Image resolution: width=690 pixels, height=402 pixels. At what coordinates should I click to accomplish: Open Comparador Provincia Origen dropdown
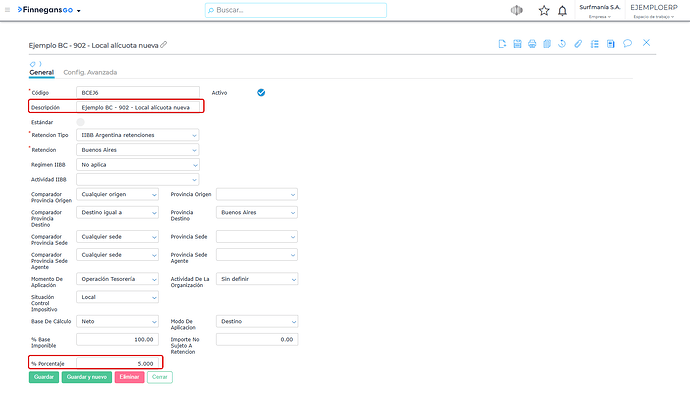pos(117,194)
